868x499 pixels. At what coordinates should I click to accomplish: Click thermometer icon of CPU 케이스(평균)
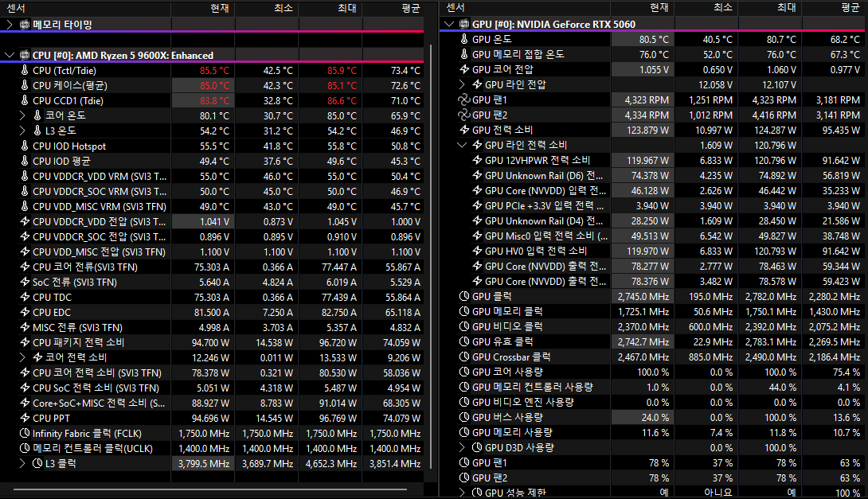pyautogui.click(x=25, y=85)
